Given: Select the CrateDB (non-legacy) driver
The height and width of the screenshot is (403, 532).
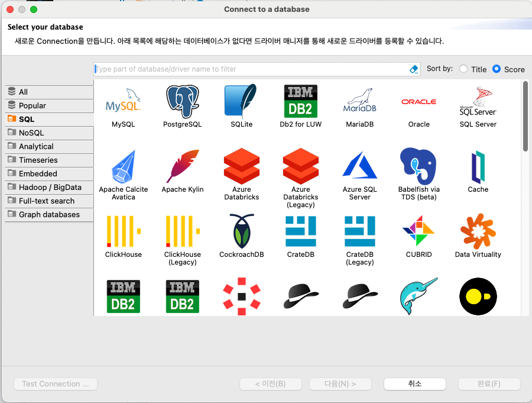Looking at the screenshot, I should coord(301,231).
